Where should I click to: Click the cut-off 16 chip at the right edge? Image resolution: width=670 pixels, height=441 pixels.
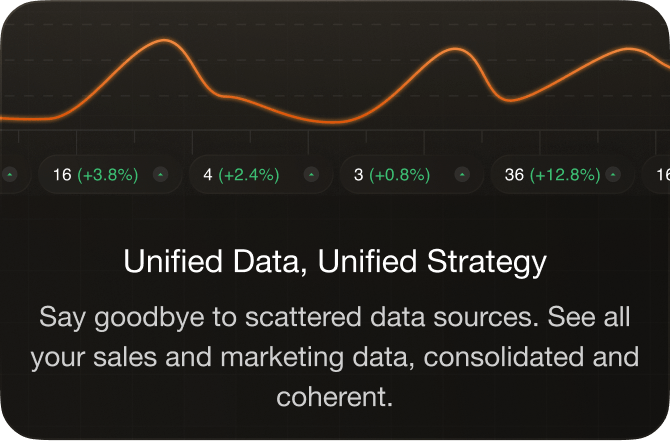[x=661, y=175]
